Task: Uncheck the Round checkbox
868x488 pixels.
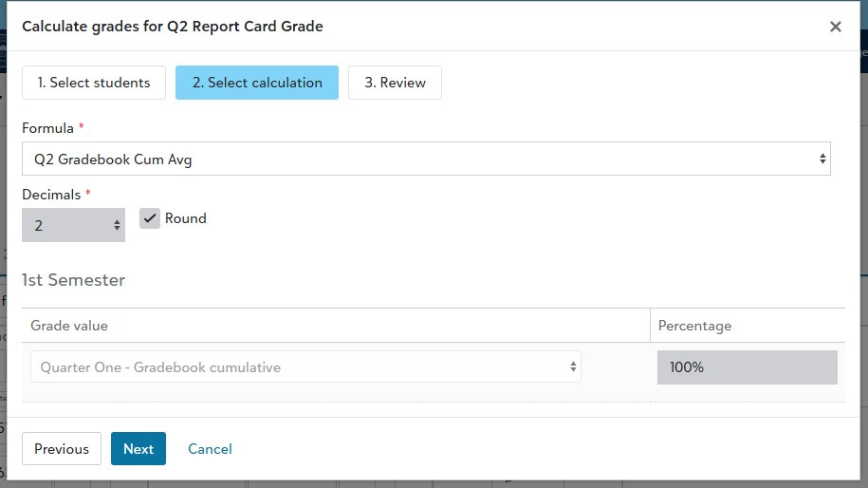Action: click(x=150, y=218)
